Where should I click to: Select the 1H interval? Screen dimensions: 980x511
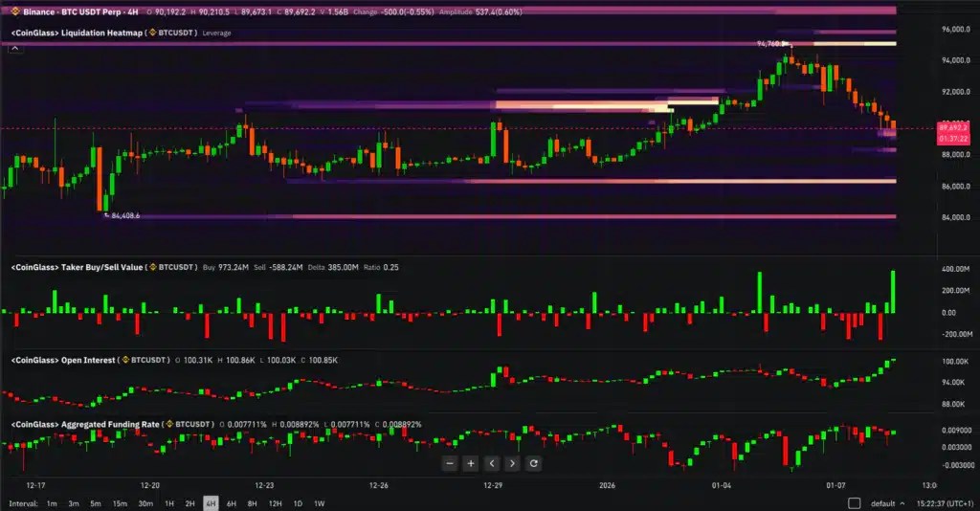click(x=168, y=503)
